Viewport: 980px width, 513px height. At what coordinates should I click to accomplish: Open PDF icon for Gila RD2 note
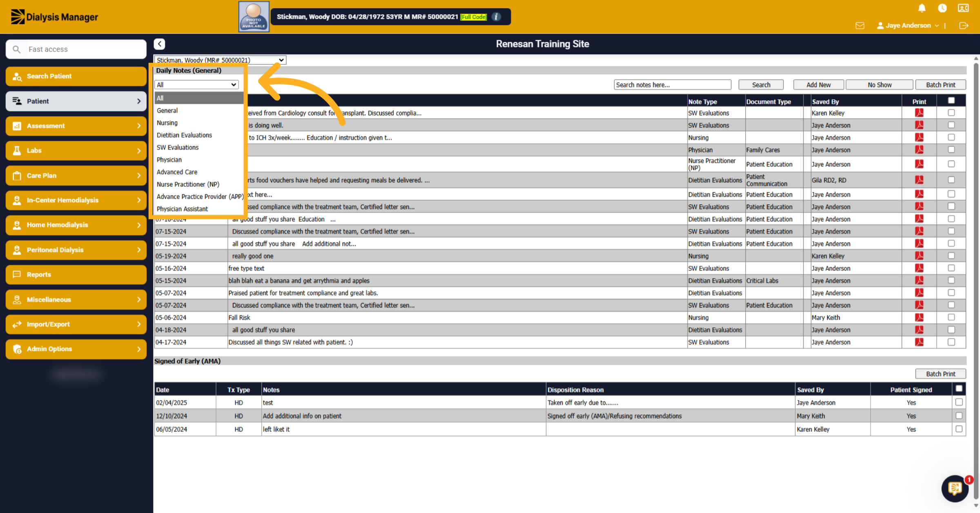pos(919,180)
